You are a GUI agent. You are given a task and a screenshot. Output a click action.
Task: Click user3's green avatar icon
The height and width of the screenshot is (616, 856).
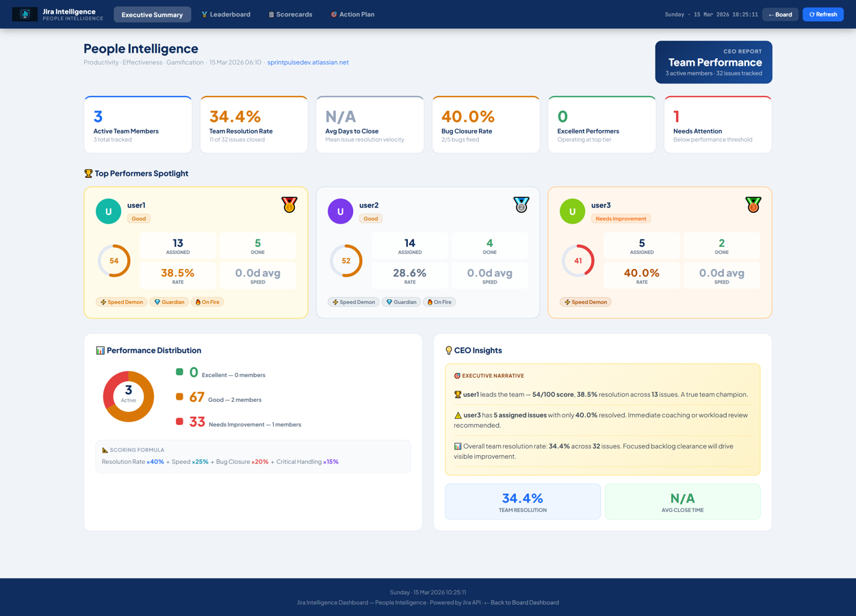(572, 211)
